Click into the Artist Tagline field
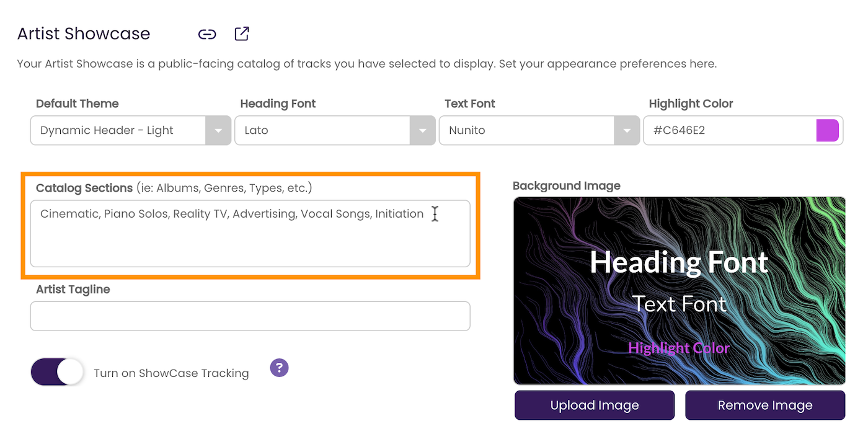 [x=250, y=316]
